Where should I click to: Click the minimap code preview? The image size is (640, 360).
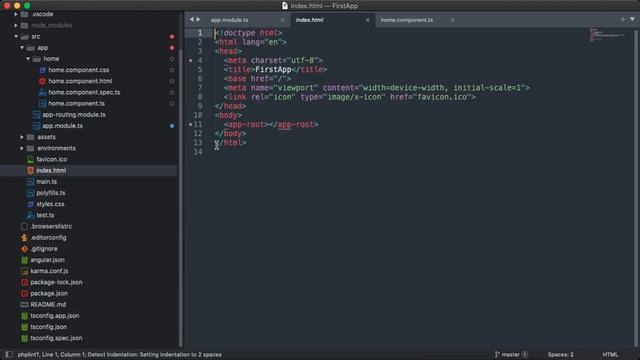[x=607, y=35]
